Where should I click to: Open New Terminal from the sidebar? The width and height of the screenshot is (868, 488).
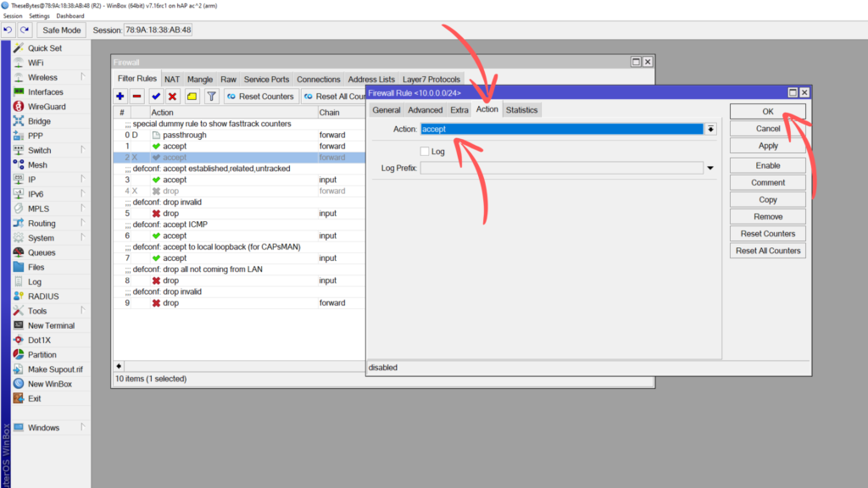(50, 325)
